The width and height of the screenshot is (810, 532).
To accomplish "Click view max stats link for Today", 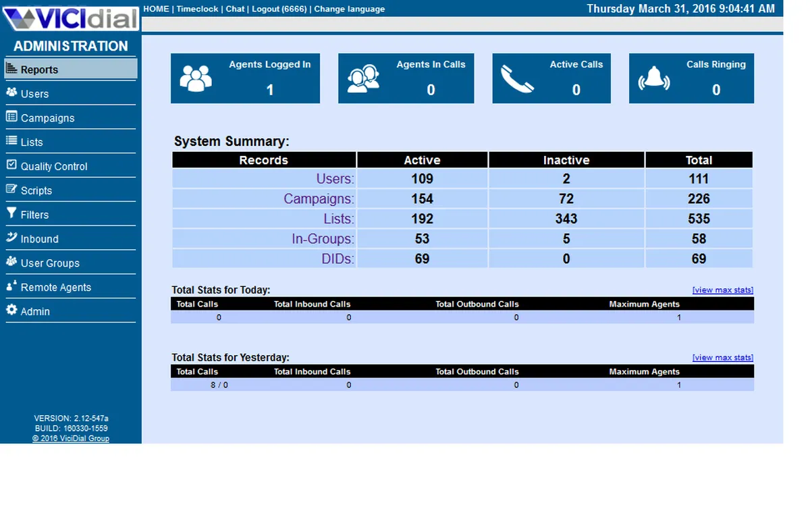I will point(723,290).
